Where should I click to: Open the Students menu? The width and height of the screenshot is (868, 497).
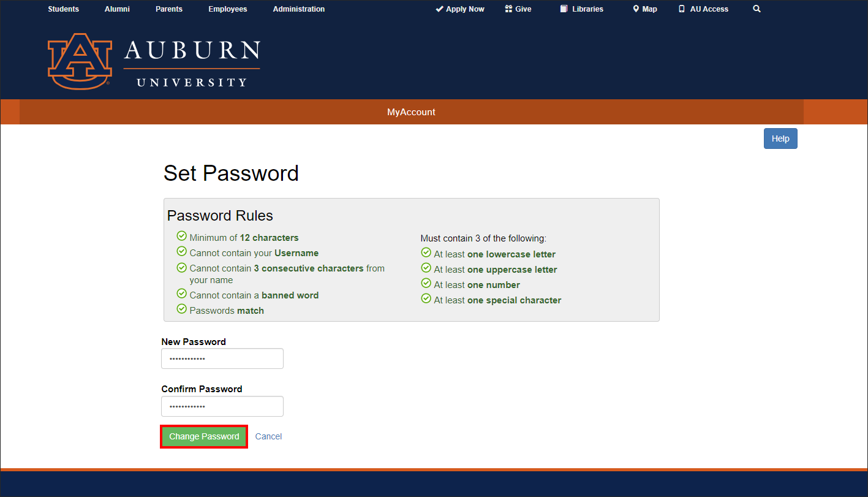(63, 9)
